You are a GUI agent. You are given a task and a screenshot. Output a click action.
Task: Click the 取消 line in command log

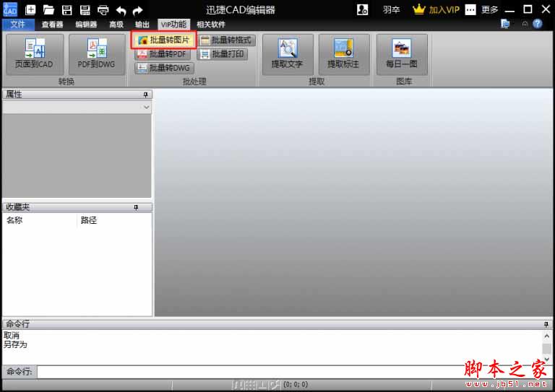pyautogui.click(x=12, y=336)
